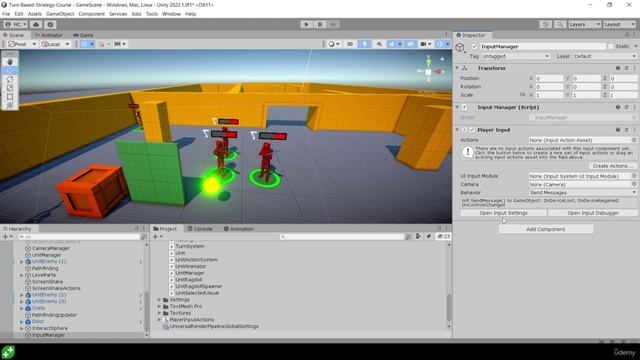The image size is (640, 360).
Task: Toggle the Static checkbox
Action: [610, 47]
